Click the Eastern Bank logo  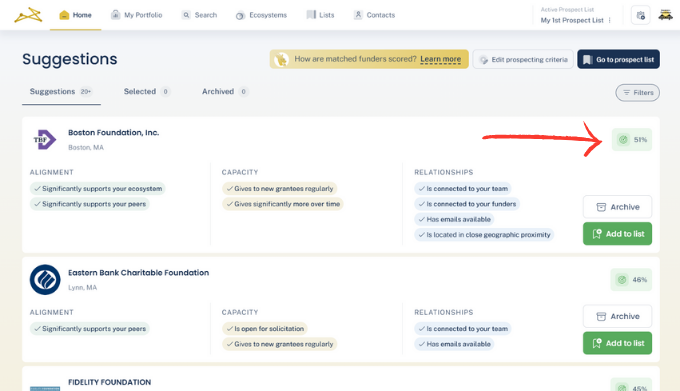[x=45, y=280]
